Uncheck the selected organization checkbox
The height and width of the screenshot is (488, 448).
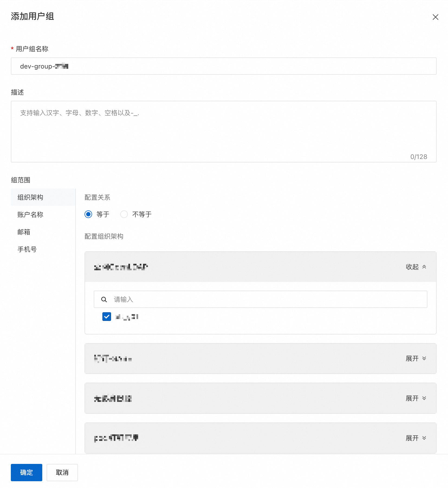(x=106, y=317)
